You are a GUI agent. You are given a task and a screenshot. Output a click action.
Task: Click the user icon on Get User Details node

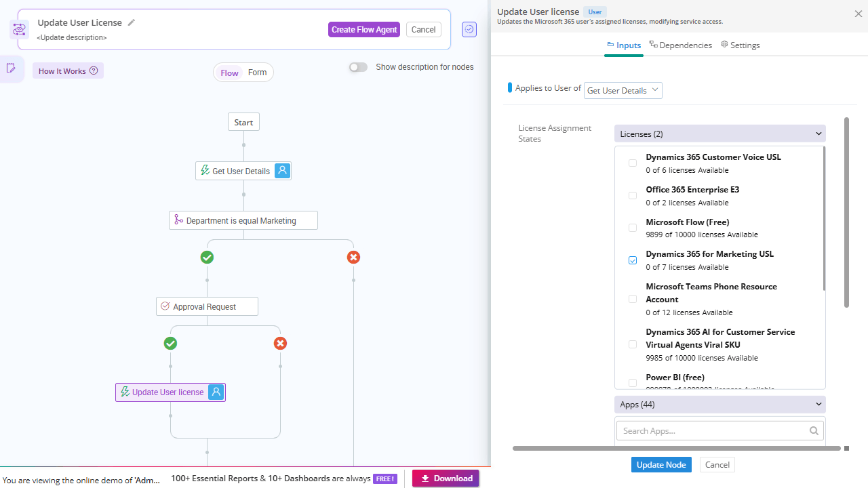[283, 171]
